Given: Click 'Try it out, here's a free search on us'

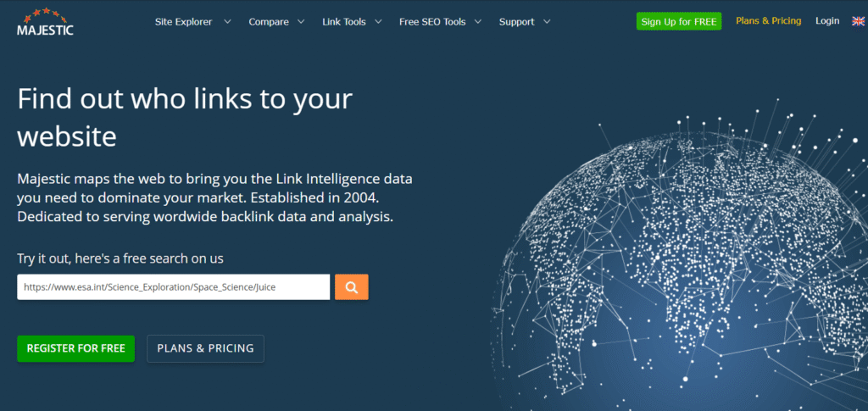Looking at the screenshot, I should pyautogui.click(x=120, y=258).
